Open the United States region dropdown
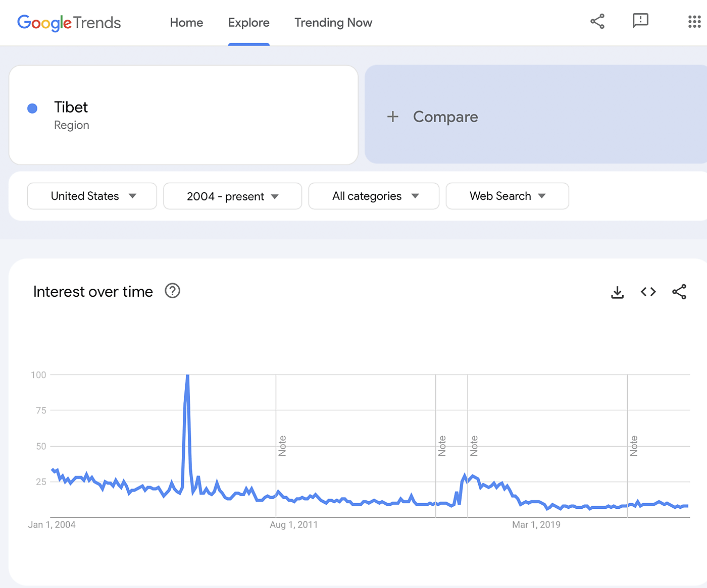The image size is (707, 588). [92, 196]
